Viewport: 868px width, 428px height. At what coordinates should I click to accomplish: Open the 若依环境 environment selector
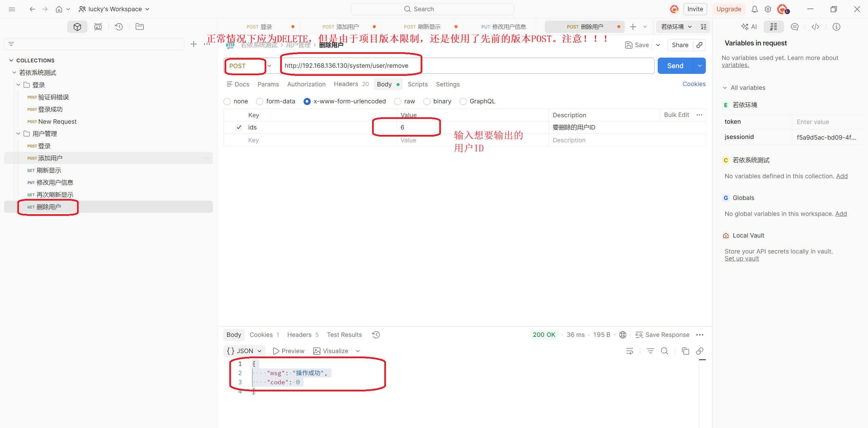click(x=676, y=27)
